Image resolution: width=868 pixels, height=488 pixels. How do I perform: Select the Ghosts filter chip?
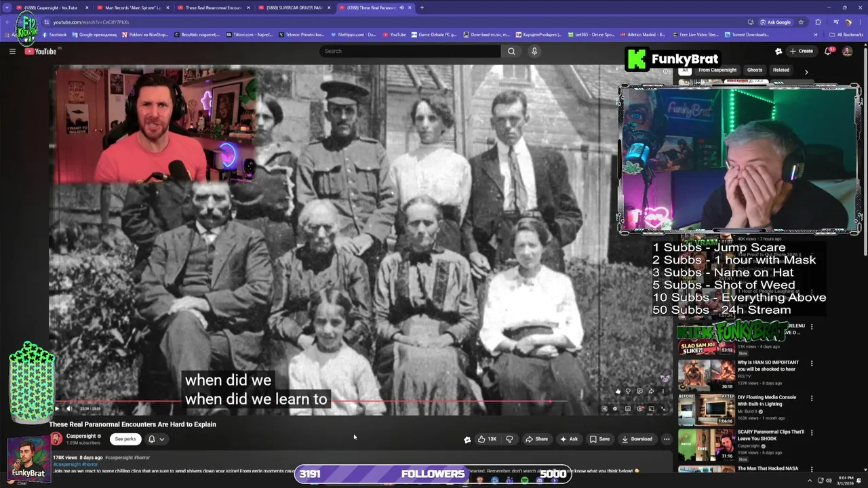755,70
